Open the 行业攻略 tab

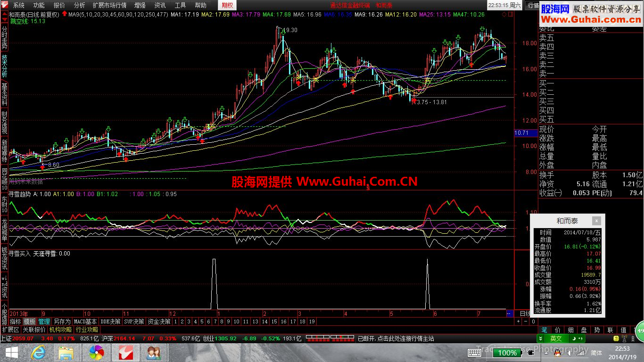click(x=87, y=329)
